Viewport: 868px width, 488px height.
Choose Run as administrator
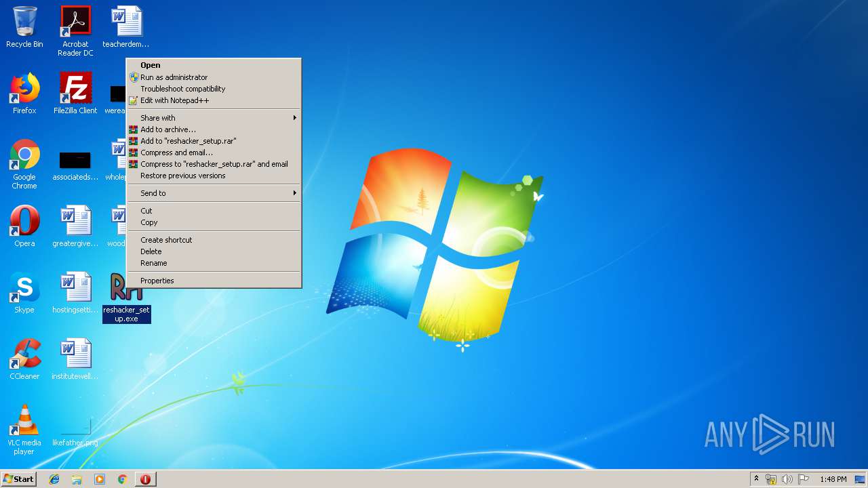point(214,77)
